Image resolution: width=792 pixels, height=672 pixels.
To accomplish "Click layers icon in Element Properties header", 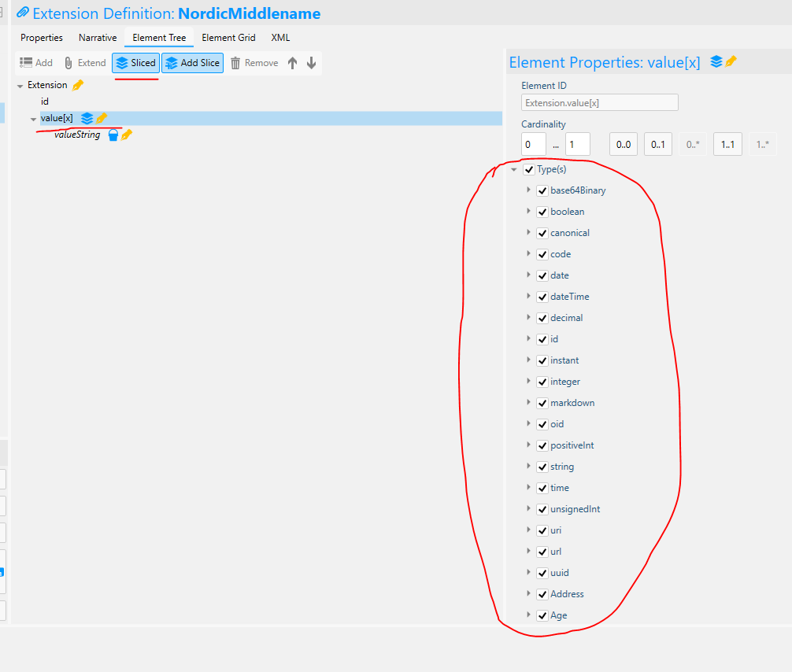I will (x=716, y=61).
